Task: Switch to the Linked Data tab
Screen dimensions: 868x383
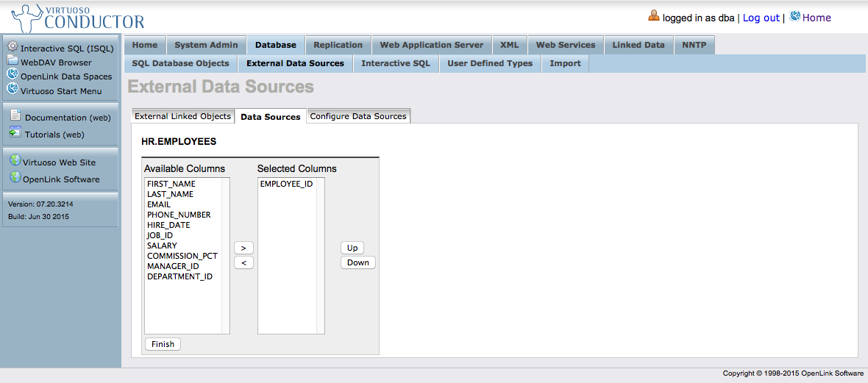Action: (638, 45)
